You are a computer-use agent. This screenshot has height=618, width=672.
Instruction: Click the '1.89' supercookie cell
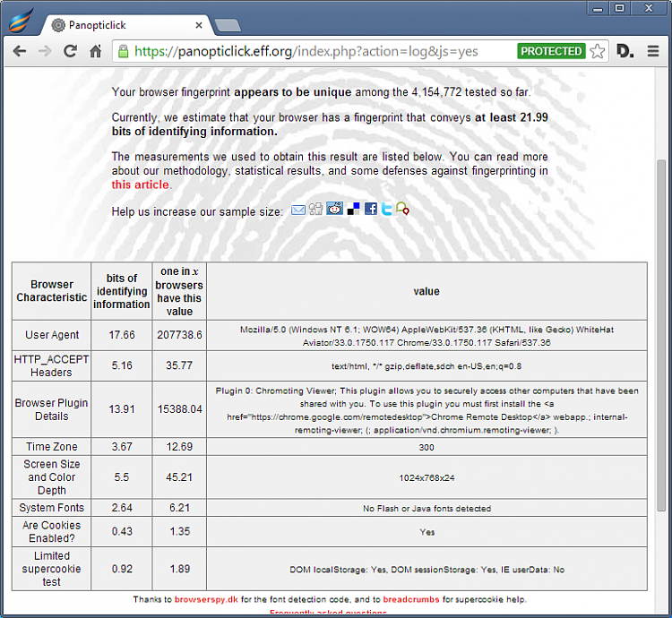179,569
